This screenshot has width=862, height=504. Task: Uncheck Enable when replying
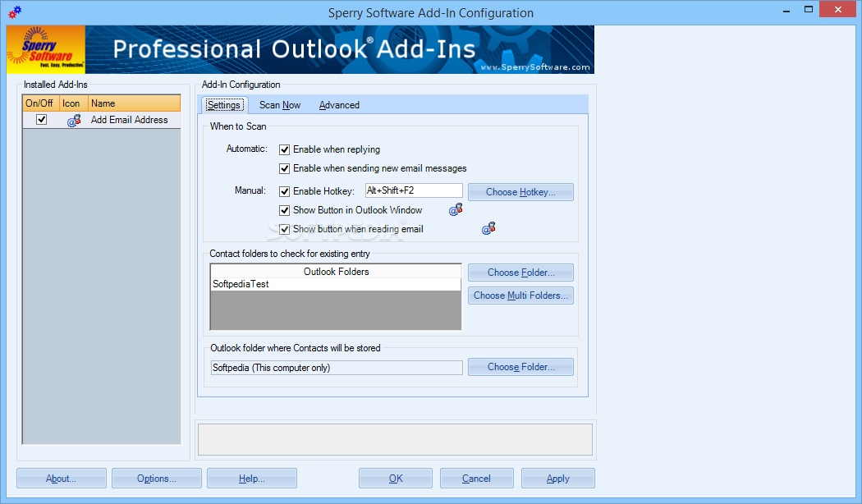click(x=284, y=149)
